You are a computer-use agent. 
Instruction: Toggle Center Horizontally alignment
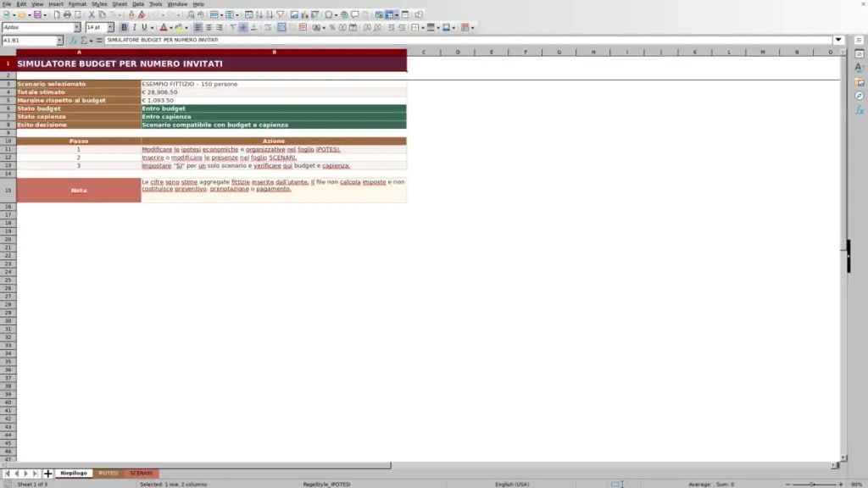(209, 28)
